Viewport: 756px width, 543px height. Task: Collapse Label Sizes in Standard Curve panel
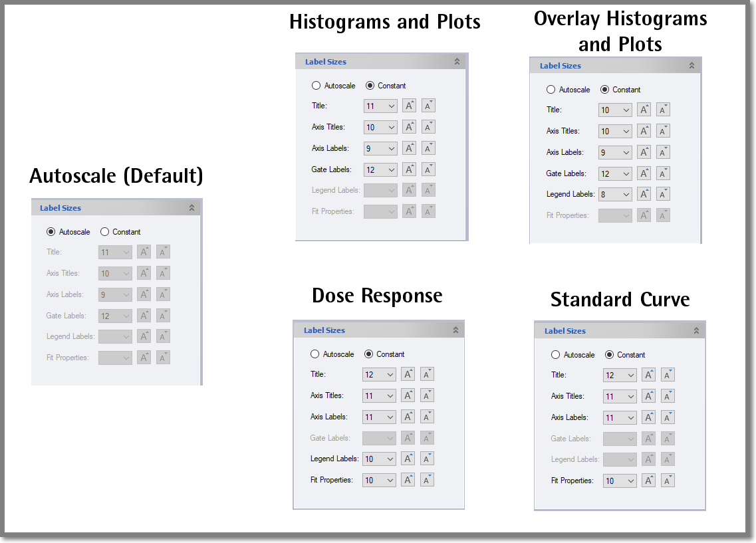point(696,330)
